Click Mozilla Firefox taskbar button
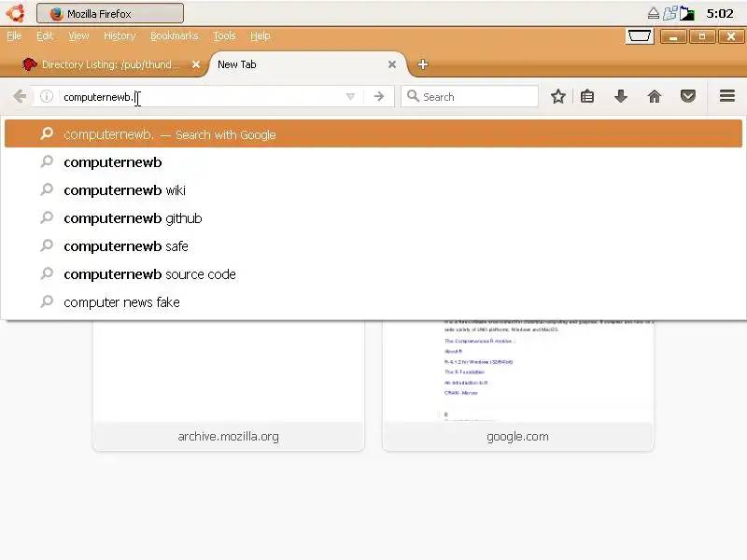Viewport: 747px width, 560px height. click(110, 13)
